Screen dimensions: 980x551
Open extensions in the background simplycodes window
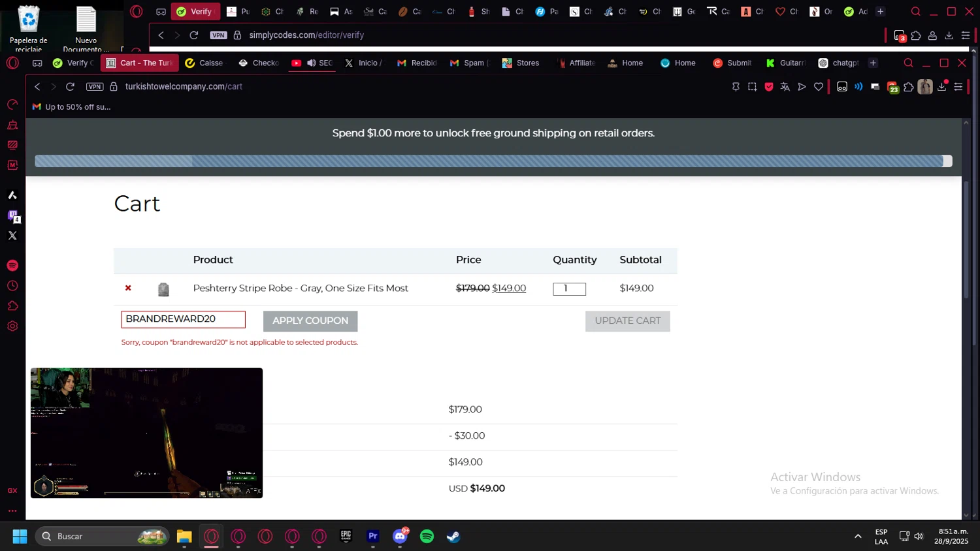coord(916,35)
